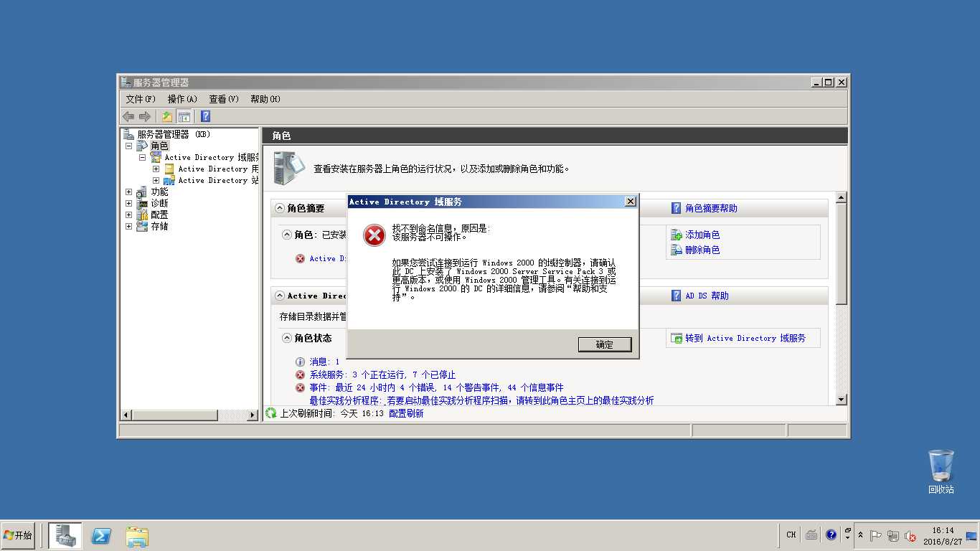Click the 删除角色 icon
This screenshot has width=980, height=551.
676,250
